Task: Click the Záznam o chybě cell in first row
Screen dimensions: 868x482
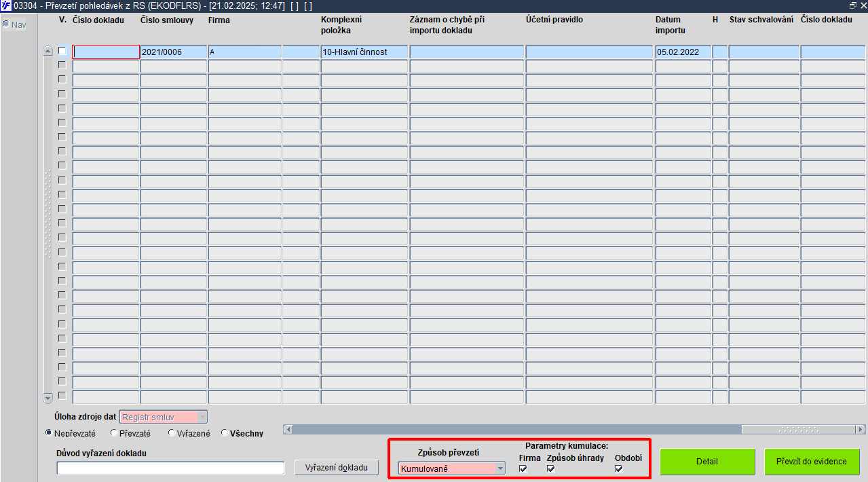Action: [x=467, y=52]
